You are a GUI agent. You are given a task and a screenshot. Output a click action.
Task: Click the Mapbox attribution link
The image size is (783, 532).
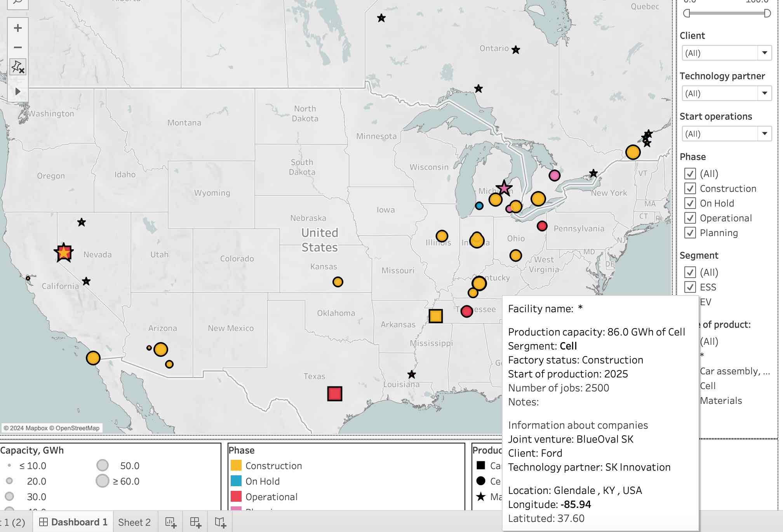click(x=26, y=428)
